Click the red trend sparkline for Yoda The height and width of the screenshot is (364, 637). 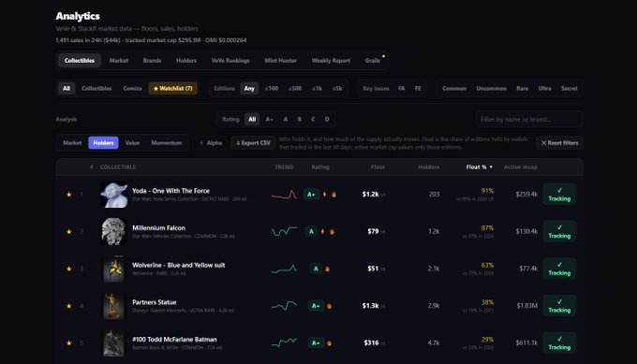(x=284, y=195)
